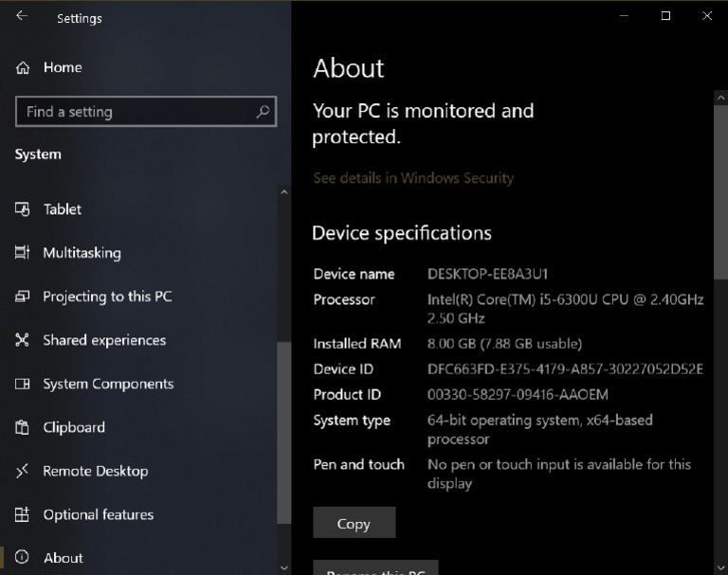The height and width of the screenshot is (575, 728).
Task: Click the Home house icon
Action: 23,68
